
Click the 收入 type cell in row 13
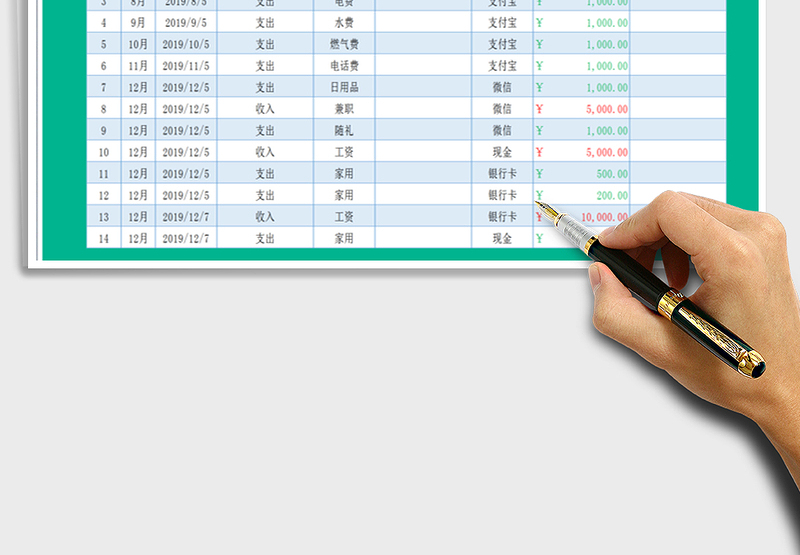264,217
